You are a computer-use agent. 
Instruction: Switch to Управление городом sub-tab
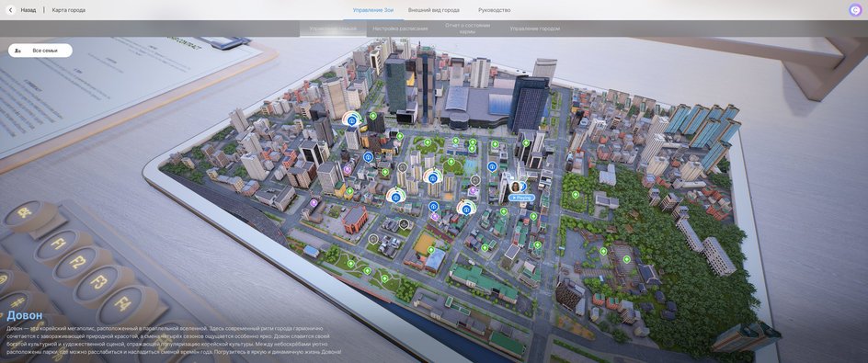(535, 28)
